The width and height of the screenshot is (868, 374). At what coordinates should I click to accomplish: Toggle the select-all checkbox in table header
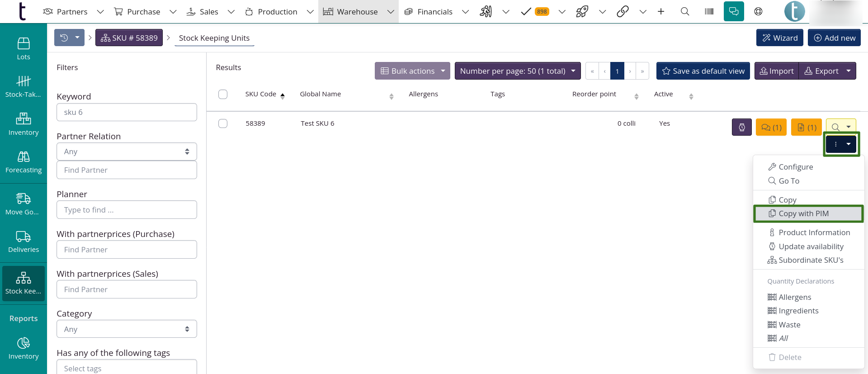223,94
